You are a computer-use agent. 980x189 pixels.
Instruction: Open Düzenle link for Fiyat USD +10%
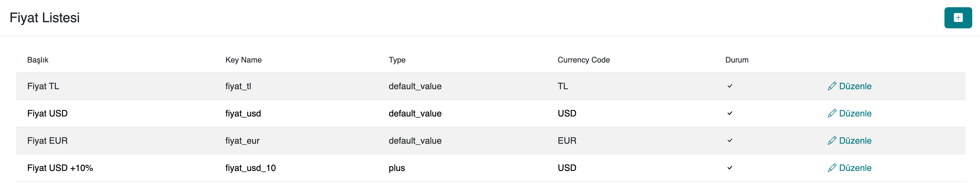855,168
